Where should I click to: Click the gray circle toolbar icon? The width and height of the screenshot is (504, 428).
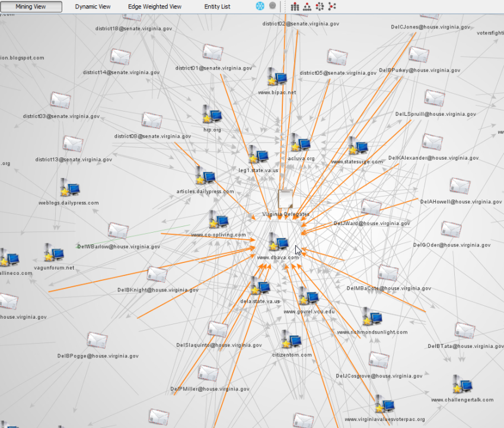pyautogui.click(x=272, y=5)
